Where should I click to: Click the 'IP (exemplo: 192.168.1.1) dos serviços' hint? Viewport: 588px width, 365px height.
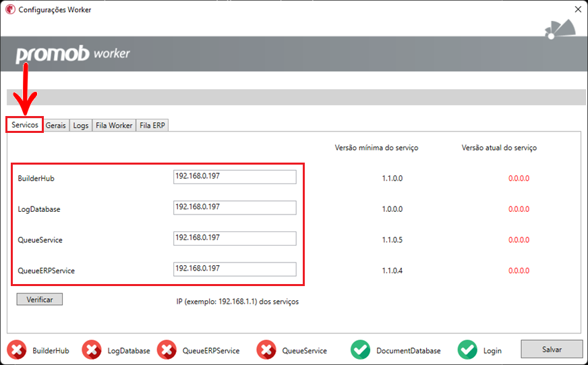237,302
